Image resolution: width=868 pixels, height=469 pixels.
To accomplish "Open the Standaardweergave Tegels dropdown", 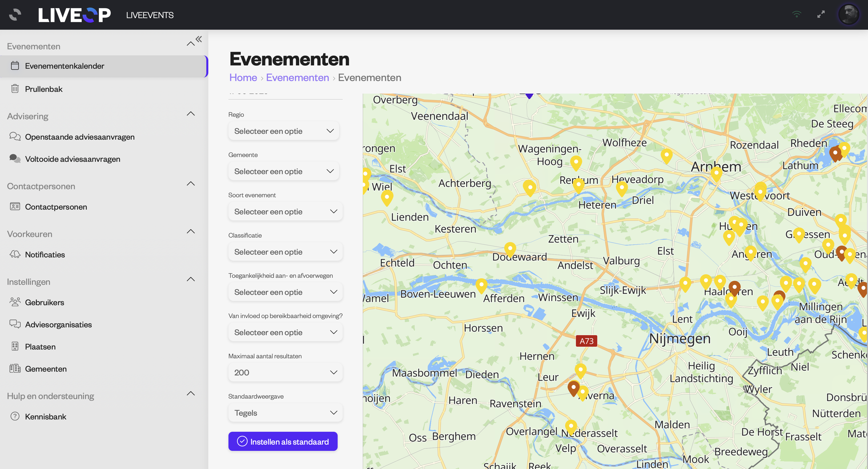I will (x=285, y=413).
